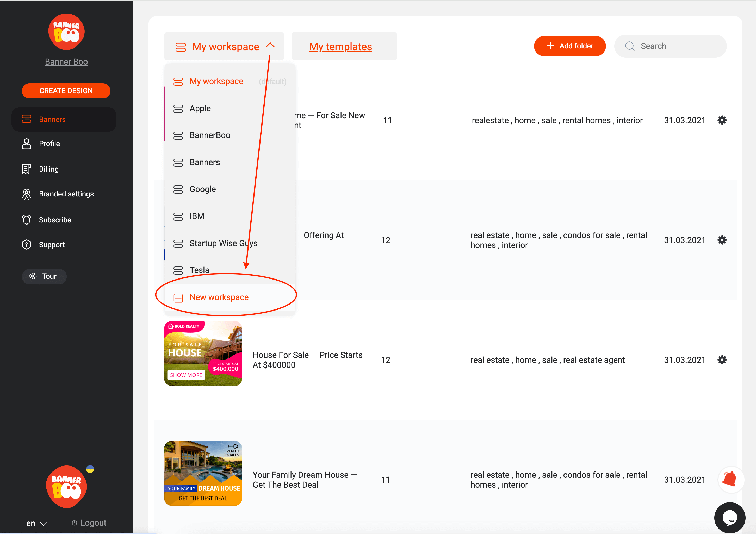Select the Startup Wise Guys workspace

coord(230,243)
